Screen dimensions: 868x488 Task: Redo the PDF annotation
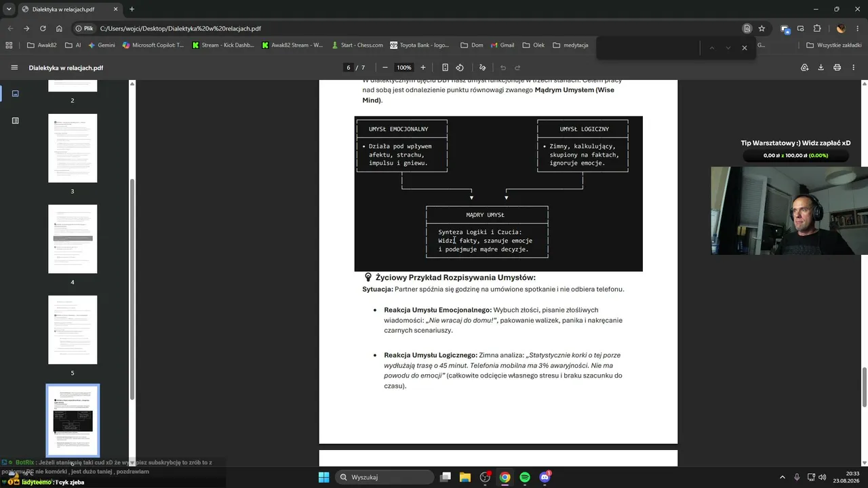[x=517, y=68]
